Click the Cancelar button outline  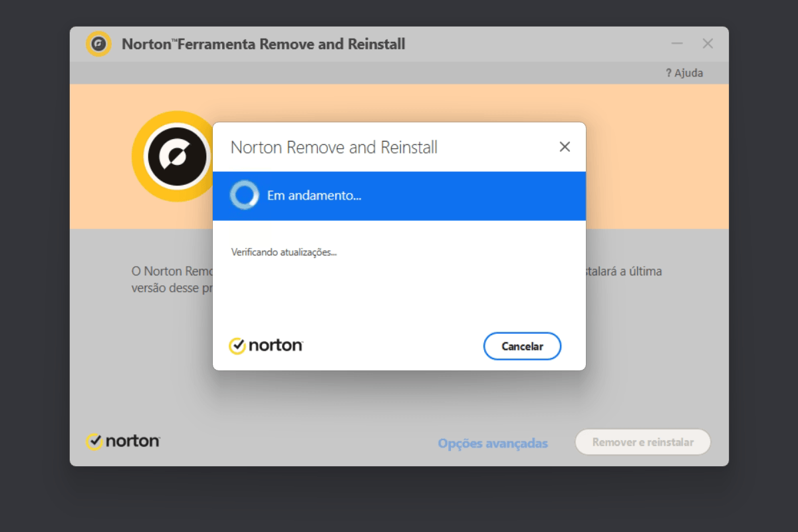tap(522, 346)
